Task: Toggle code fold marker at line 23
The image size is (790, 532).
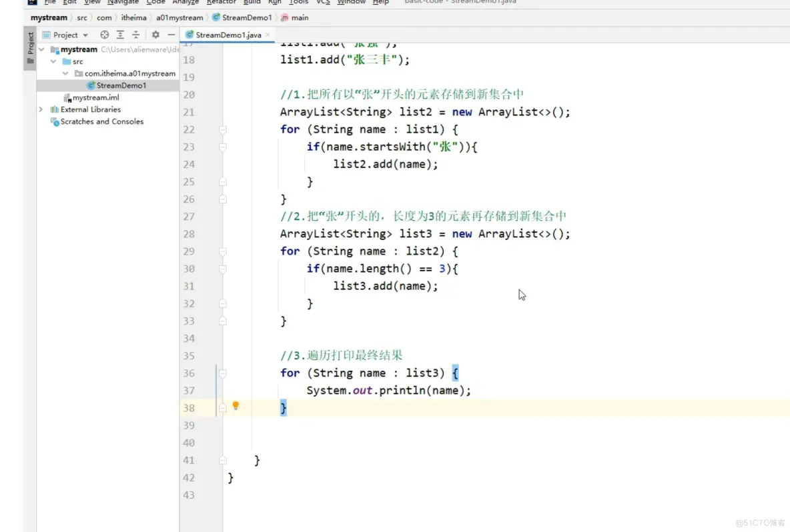Action: tap(223, 147)
